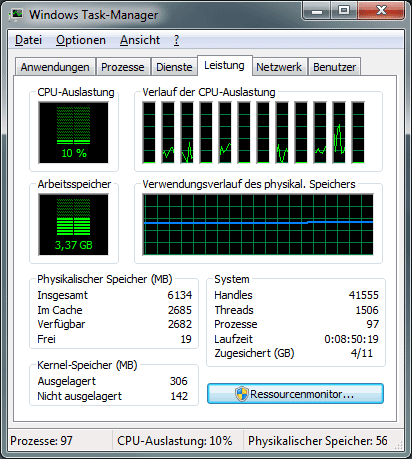Viewport: 412px width, 459px height.
Task: Minimize the Task-Manager window
Action: coord(317,10)
